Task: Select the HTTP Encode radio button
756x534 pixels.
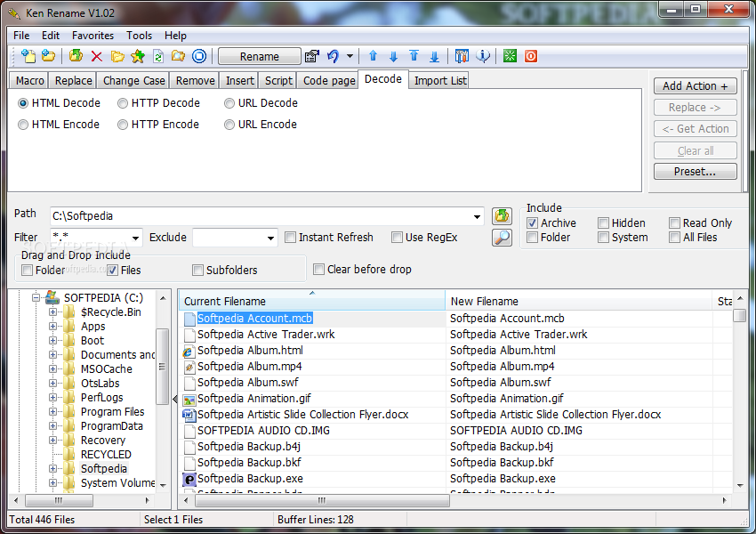Action: [x=123, y=125]
